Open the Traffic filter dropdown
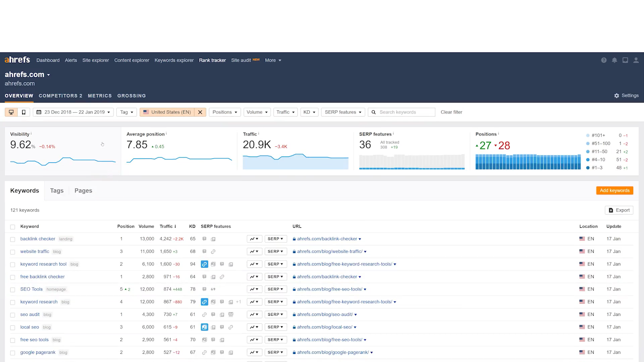This screenshot has width=644, height=362. pos(285,112)
